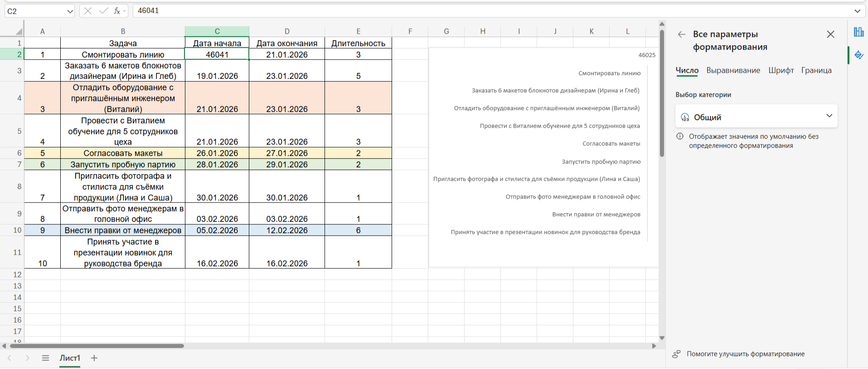Open the Шрифт tab
868x369 pixels.
781,70
